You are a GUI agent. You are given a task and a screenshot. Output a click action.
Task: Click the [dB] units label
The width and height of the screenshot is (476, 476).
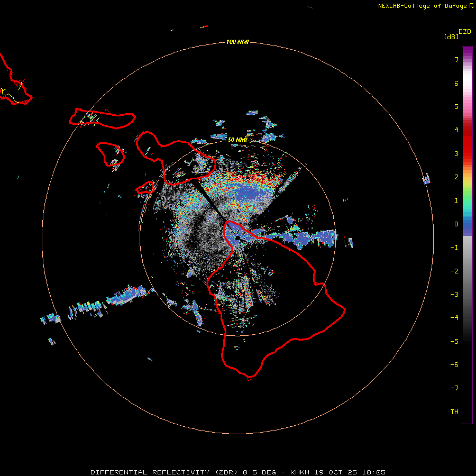(x=452, y=37)
